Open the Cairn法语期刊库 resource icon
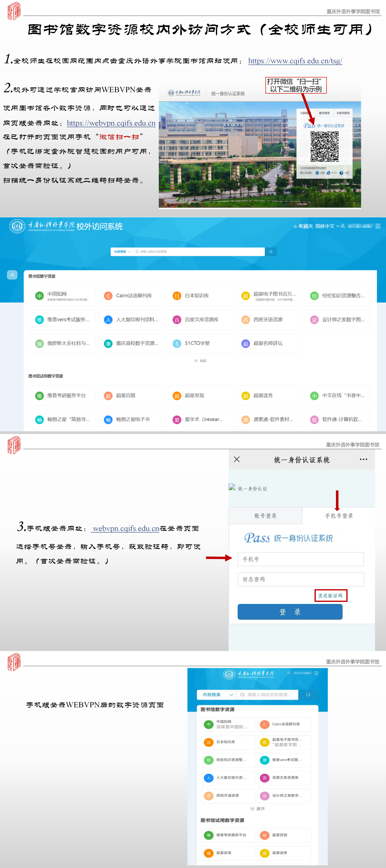The height and width of the screenshot is (868, 386). [108, 296]
